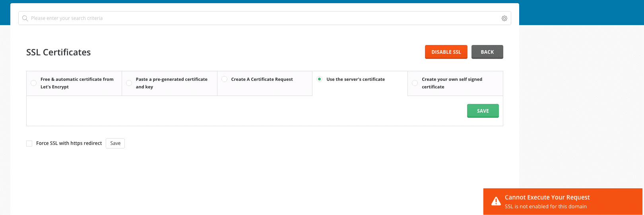Select the Let's Encrypt radio button

[33, 83]
